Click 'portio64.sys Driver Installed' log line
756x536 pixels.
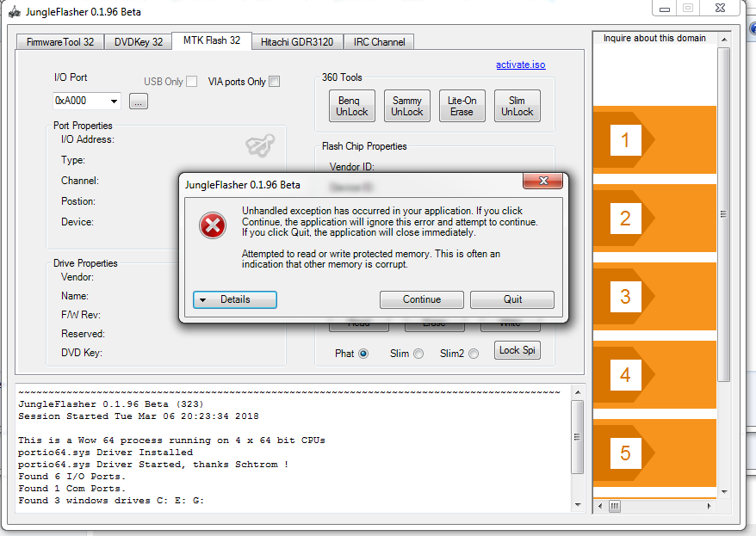(106, 453)
